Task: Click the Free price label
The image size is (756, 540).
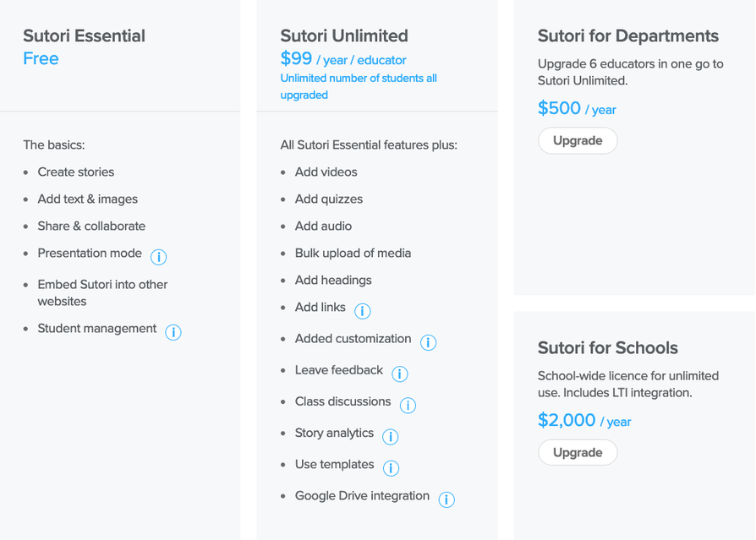Action: point(41,58)
